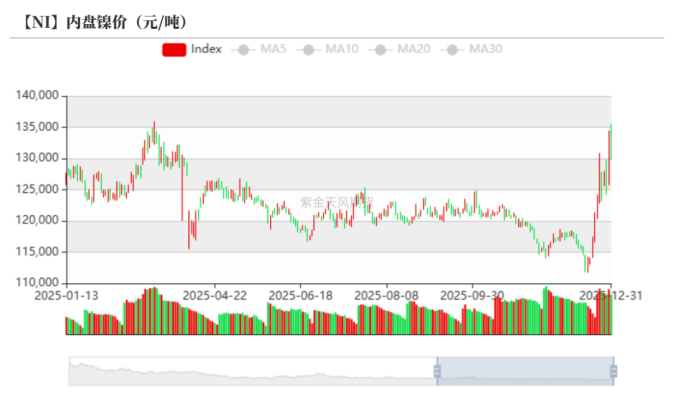Click the right data zoom handle
The image size is (675, 414).
613,371
